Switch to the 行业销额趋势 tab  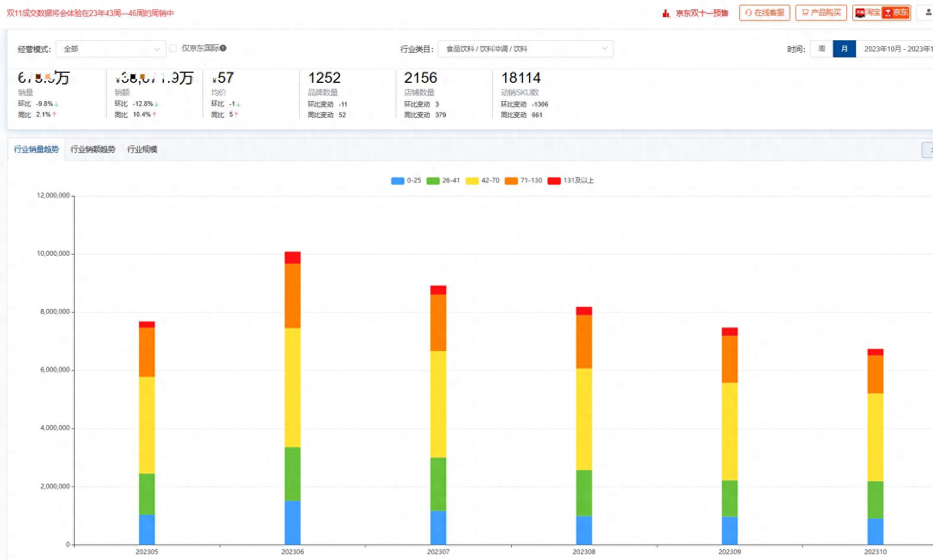[x=93, y=149]
